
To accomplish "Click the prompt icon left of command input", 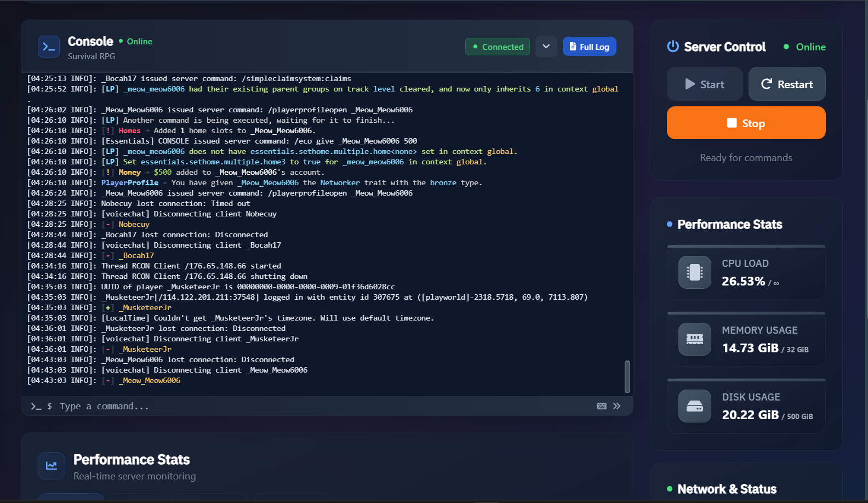I will 36,406.
